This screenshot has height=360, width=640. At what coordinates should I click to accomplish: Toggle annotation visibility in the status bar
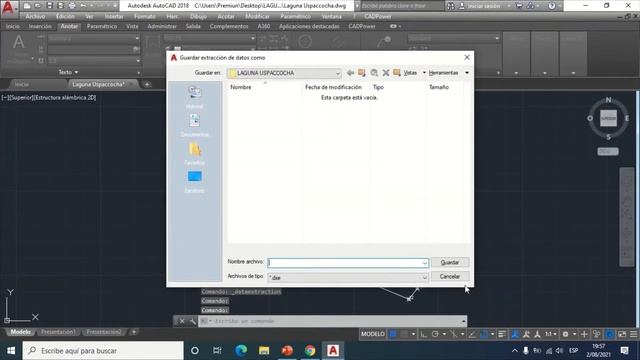pyautogui.click(x=515, y=334)
